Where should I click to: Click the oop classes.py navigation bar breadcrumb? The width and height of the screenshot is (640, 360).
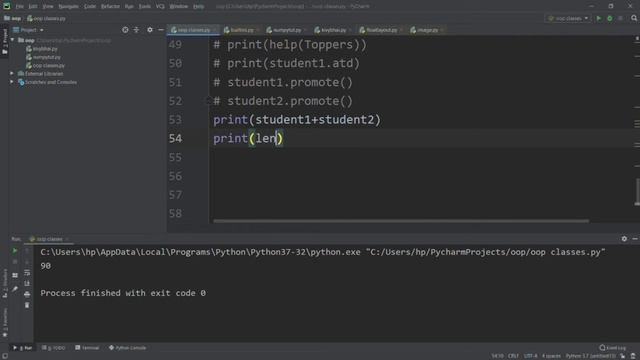(x=46, y=18)
